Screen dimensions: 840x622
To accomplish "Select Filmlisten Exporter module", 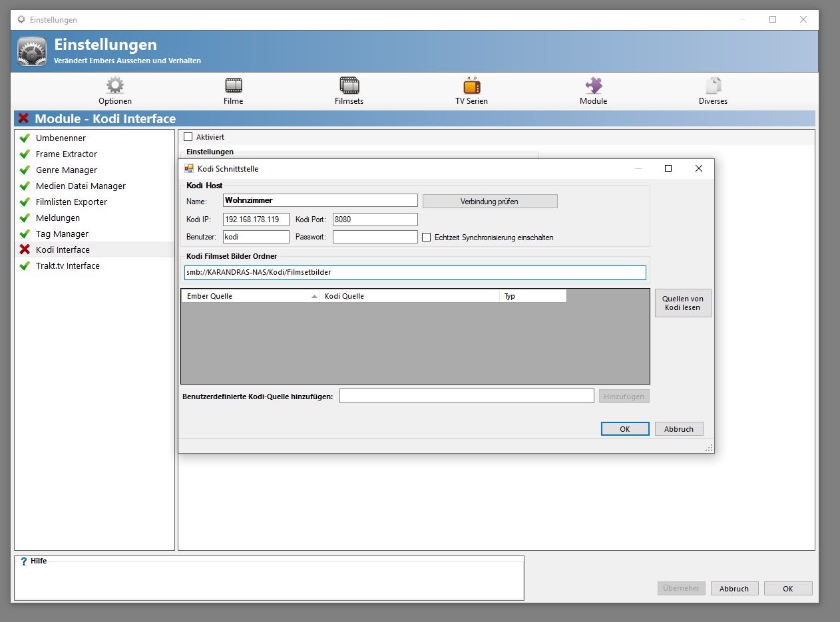I will [94, 202].
